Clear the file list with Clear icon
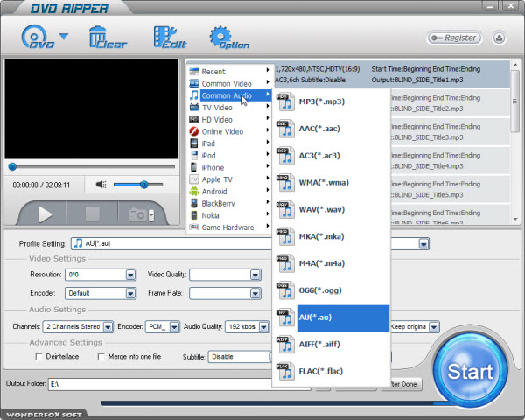 pyautogui.click(x=108, y=37)
